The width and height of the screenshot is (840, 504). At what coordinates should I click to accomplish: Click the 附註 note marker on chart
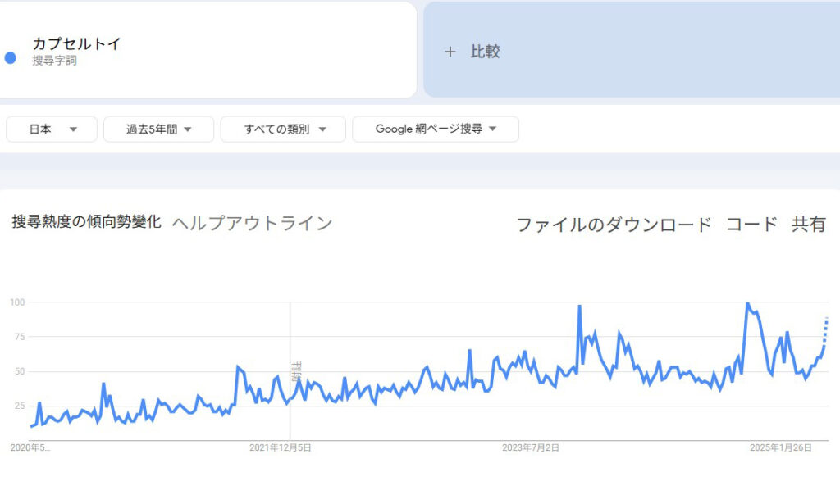point(297,372)
